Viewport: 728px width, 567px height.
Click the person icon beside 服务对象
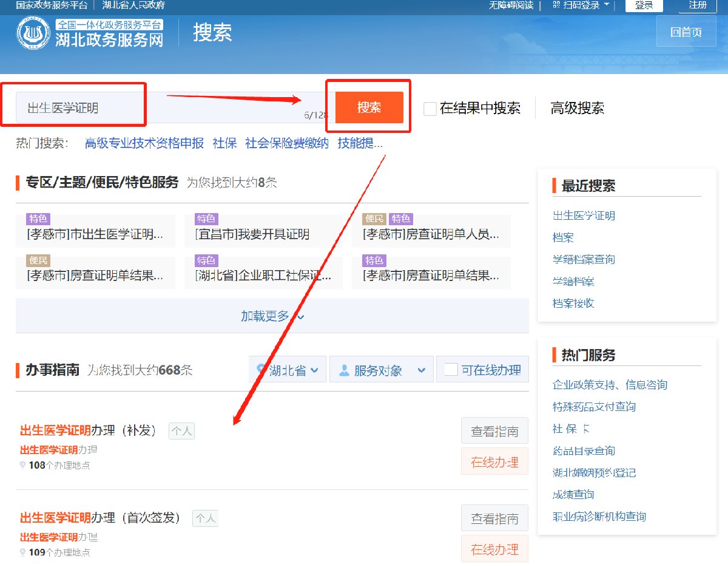344,370
